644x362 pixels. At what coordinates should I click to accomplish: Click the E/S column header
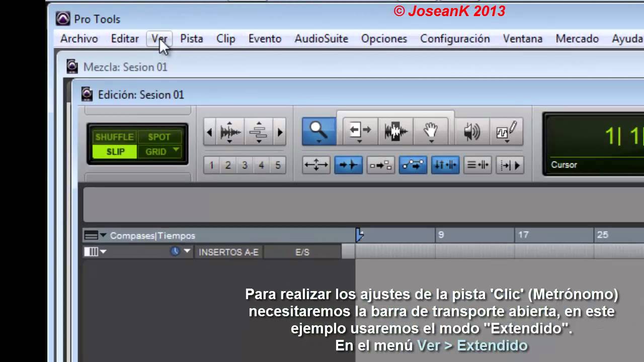coord(302,252)
